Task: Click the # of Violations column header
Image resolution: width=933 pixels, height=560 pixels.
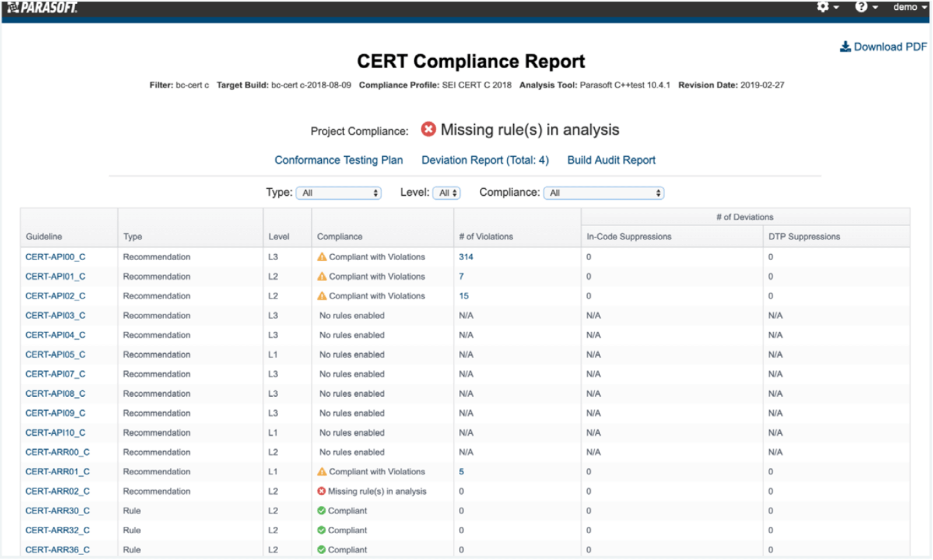Action: click(x=486, y=237)
